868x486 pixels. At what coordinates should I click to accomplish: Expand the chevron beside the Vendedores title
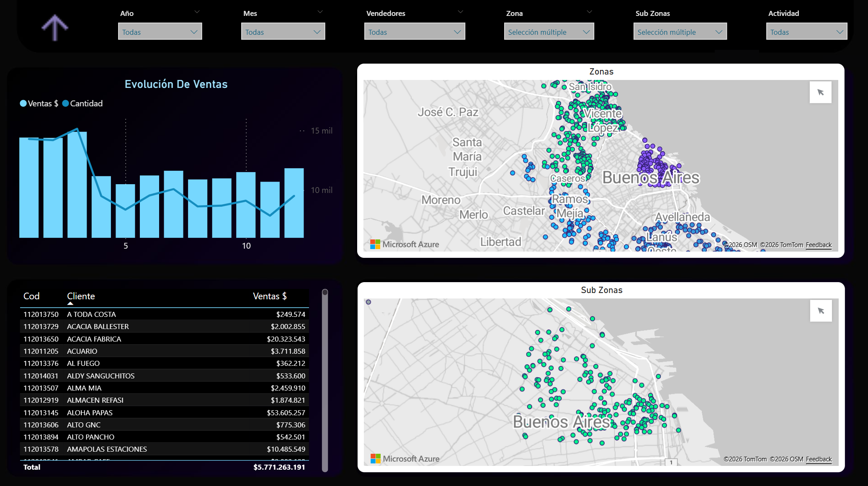[x=461, y=12]
